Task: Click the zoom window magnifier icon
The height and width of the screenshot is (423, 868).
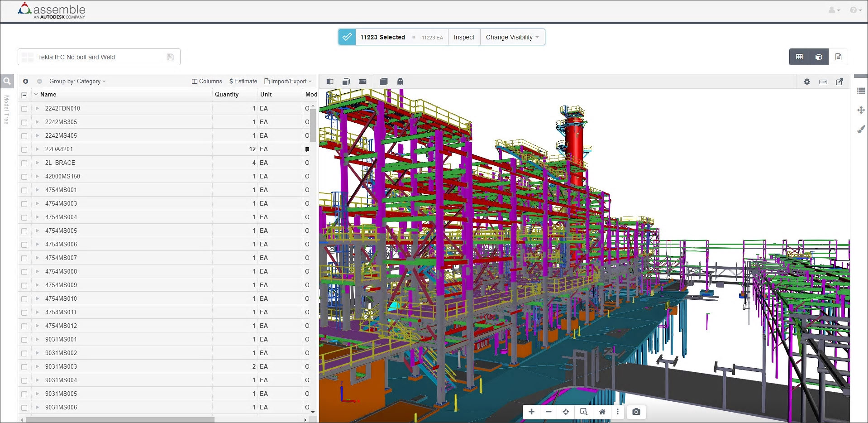Action: point(583,412)
